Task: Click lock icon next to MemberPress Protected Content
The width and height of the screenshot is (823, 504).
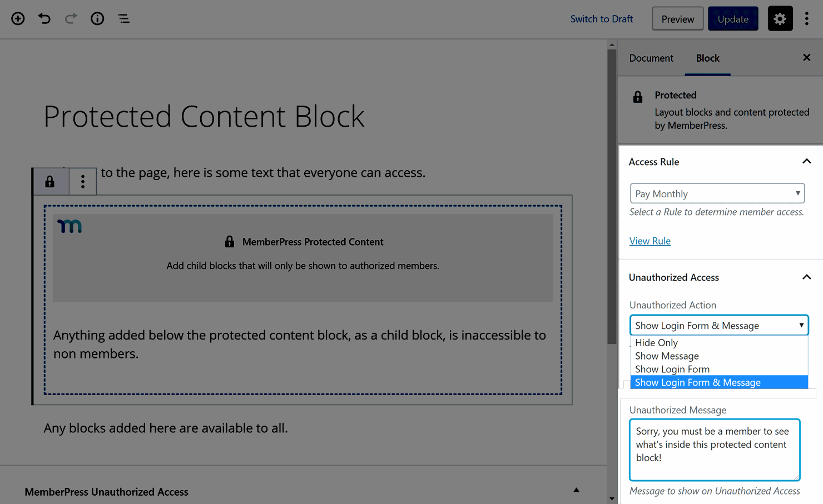Action: click(230, 242)
